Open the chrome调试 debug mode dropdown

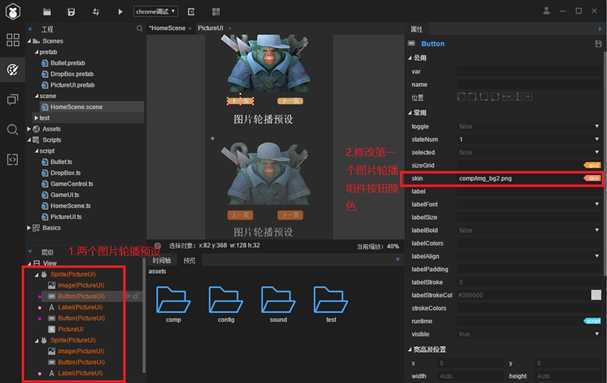pyautogui.click(x=156, y=12)
